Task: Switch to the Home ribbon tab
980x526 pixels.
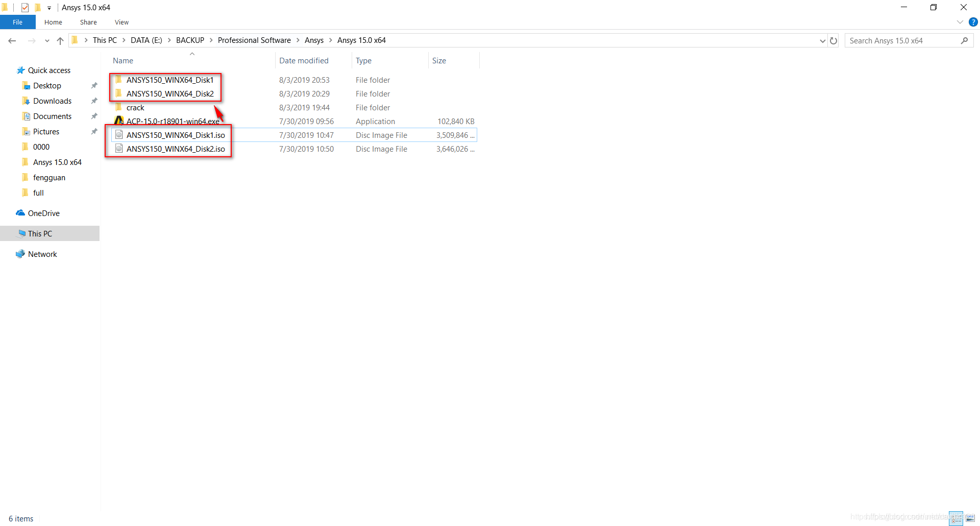Action: [x=53, y=22]
